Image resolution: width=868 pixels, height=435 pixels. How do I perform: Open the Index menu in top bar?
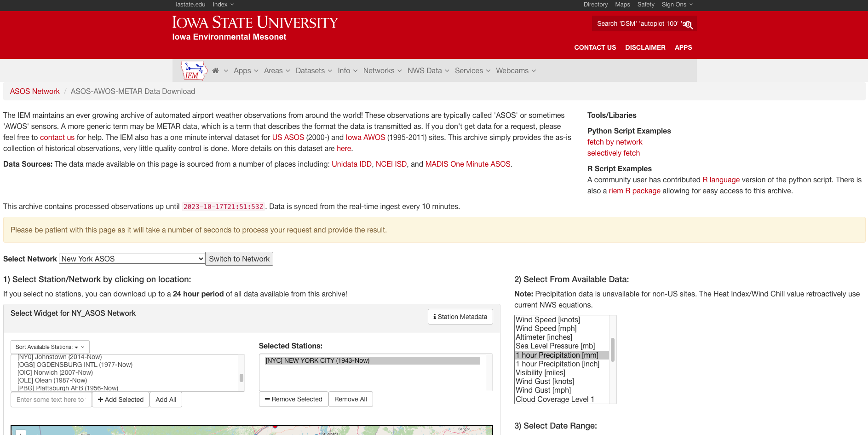click(x=223, y=5)
